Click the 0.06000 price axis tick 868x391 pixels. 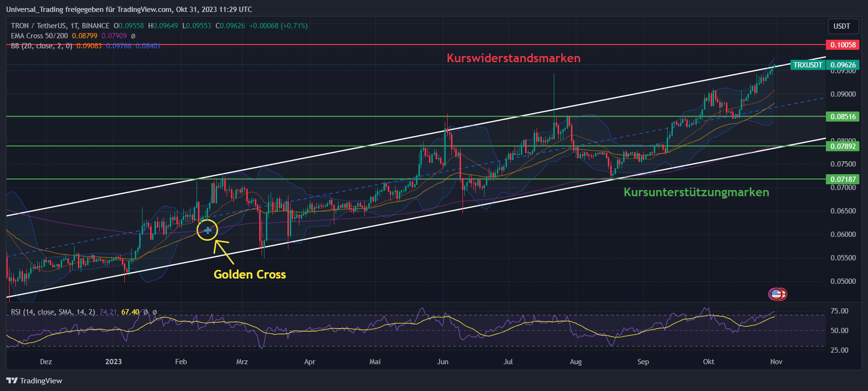(x=843, y=235)
